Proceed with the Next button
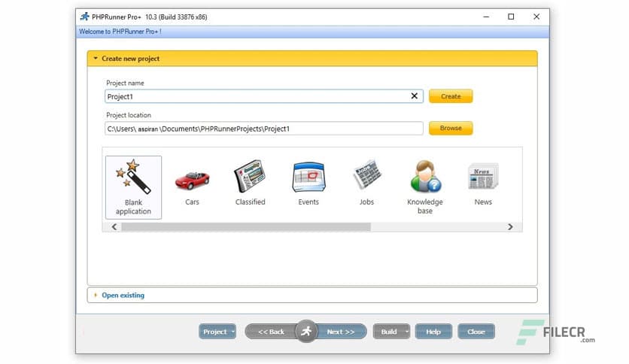The image size is (629, 364). 341,332
